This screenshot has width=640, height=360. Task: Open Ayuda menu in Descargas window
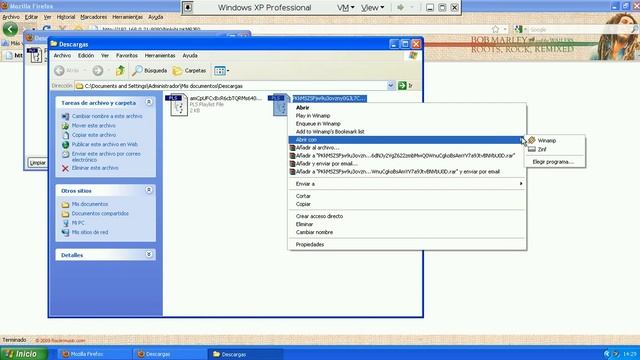[190, 56]
